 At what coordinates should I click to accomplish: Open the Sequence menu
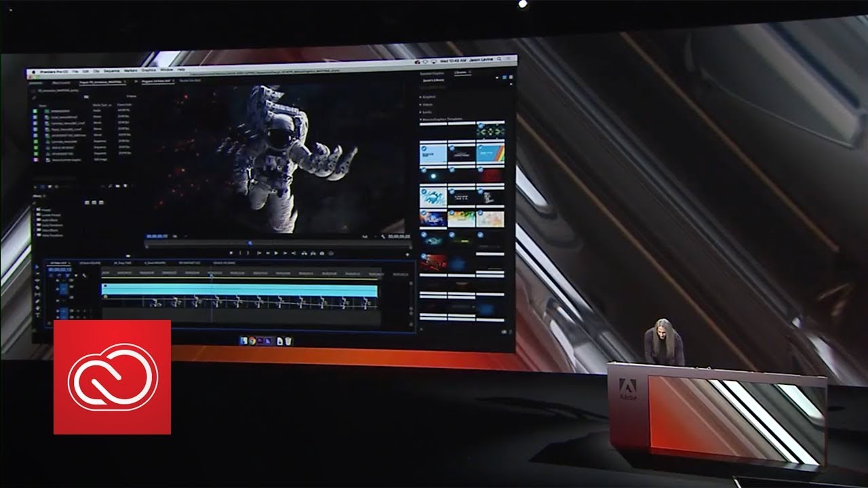[x=111, y=70]
